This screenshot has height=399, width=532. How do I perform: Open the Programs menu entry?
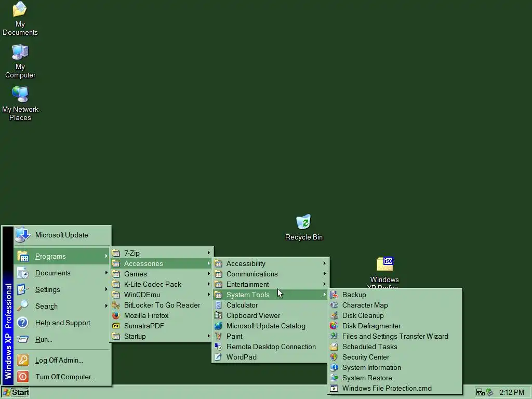(62, 256)
